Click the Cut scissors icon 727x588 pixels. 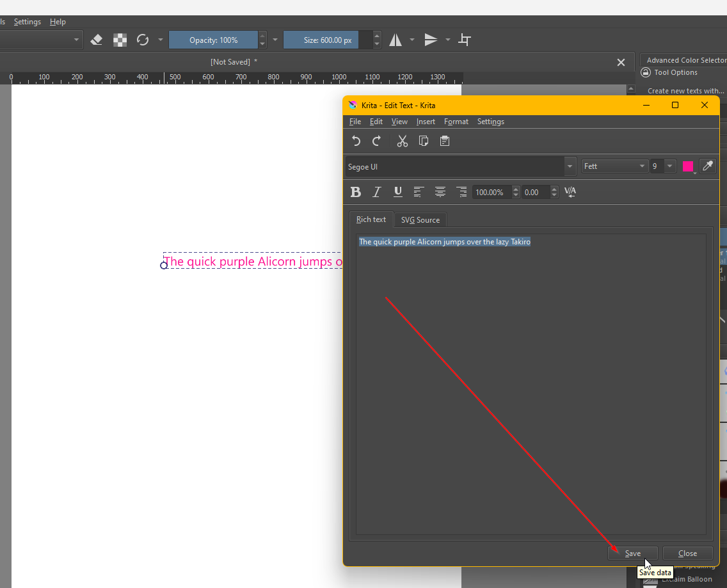click(x=402, y=141)
